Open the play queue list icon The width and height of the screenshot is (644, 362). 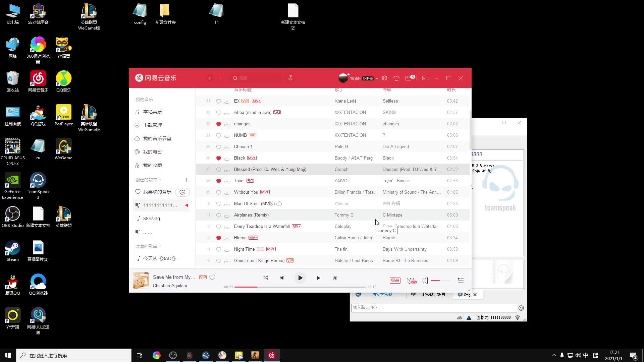pyautogui.click(x=461, y=281)
